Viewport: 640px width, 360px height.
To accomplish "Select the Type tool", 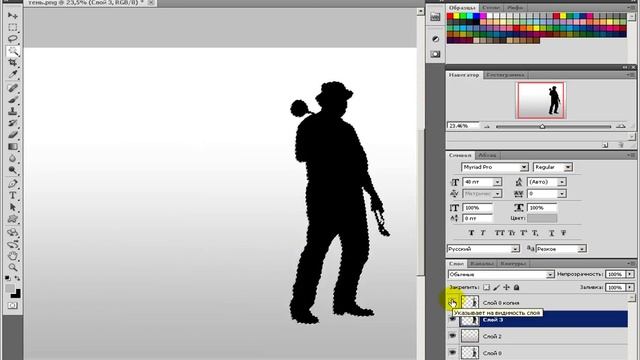I will coord(13,196).
